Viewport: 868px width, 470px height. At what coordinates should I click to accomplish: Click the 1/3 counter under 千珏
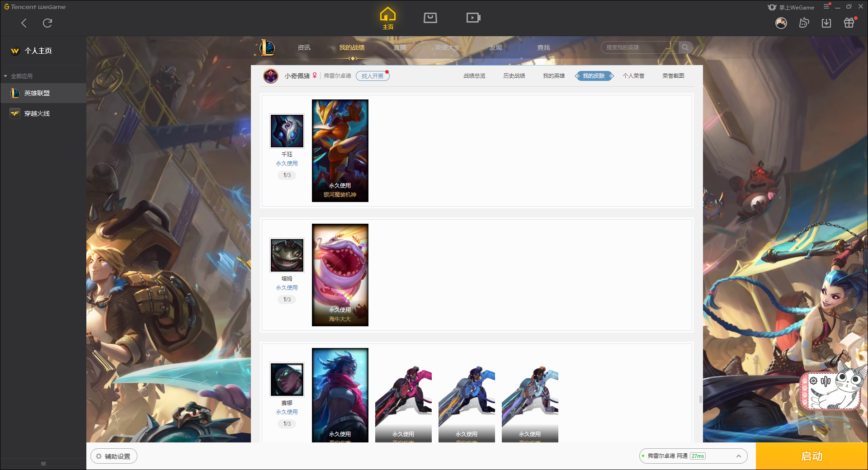(x=287, y=175)
